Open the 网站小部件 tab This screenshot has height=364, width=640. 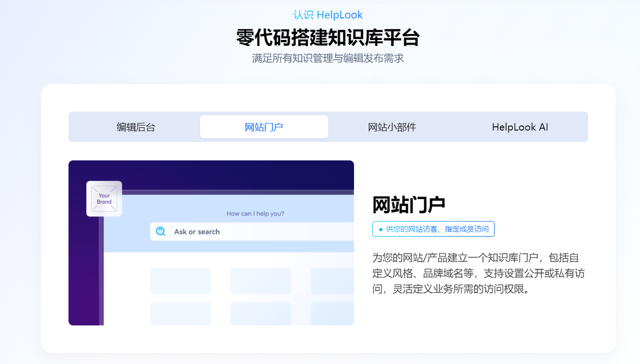pyautogui.click(x=392, y=127)
